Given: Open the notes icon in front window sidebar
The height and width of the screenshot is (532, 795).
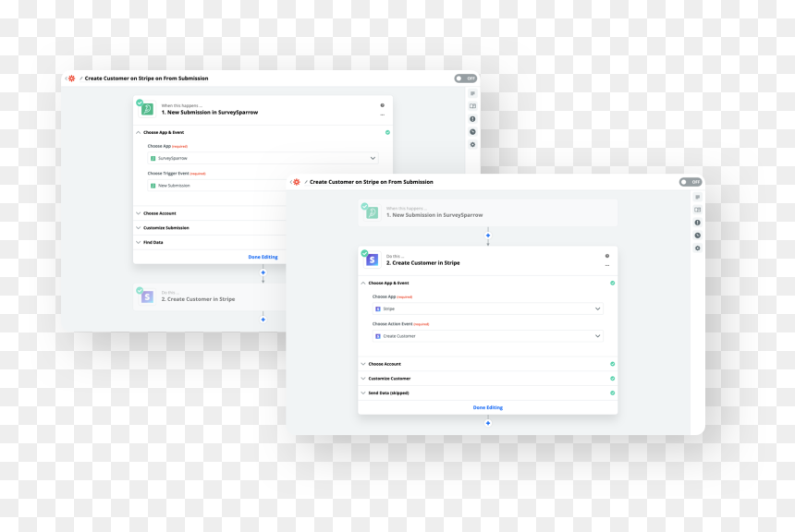Looking at the screenshot, I should tap(698, 197).
